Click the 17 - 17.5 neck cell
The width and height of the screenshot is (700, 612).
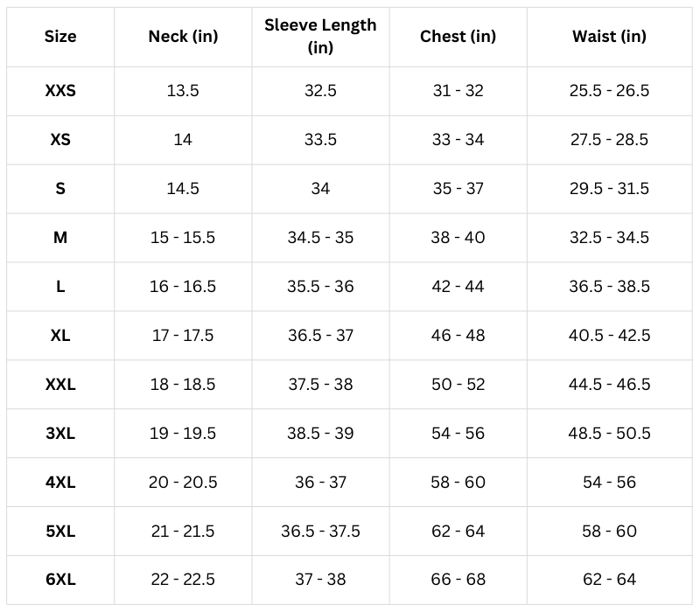[x=183, y=336]
